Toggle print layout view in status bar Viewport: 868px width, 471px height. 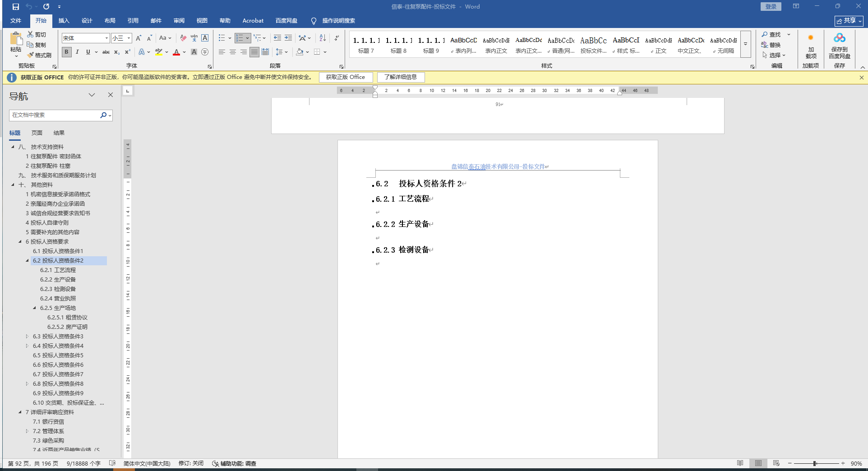point(758,463)
